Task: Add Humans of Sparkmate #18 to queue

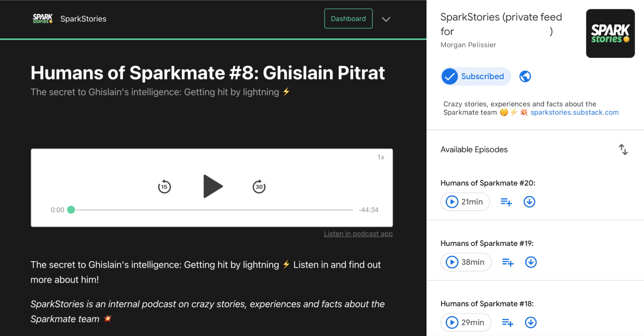Action: [x=508, y=323]
